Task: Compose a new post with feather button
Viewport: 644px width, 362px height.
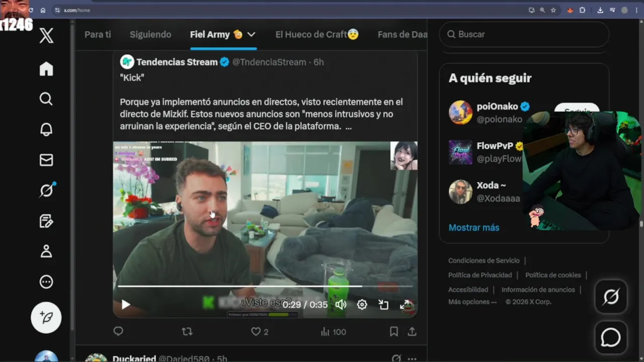Action: click(x=46, y=318)
